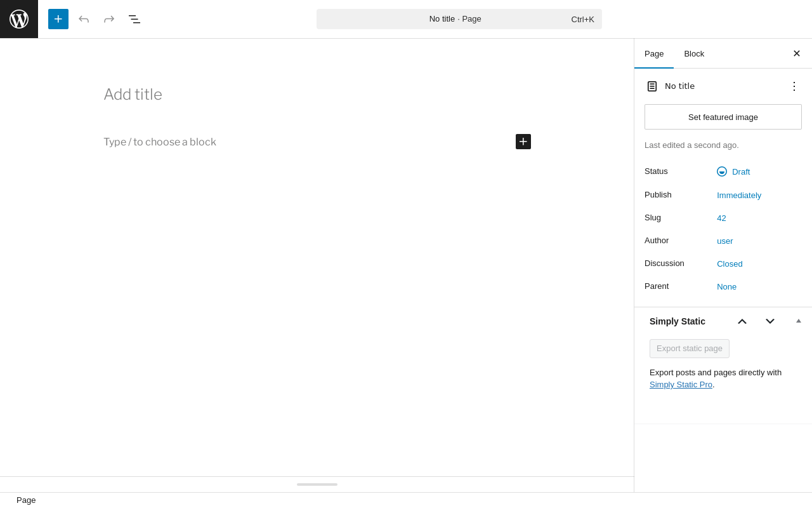Close the settings sidebar
The width and height of the screenshot is (812, 508).
point(797,53)
